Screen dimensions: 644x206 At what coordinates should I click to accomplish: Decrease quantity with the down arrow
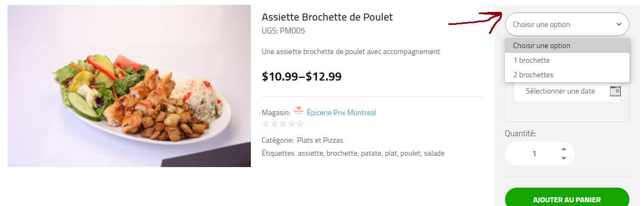pos(563,158)
